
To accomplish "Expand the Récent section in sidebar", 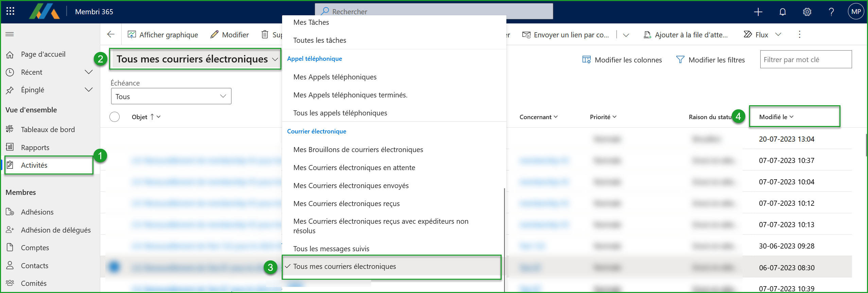I will (x=88, y=72).
